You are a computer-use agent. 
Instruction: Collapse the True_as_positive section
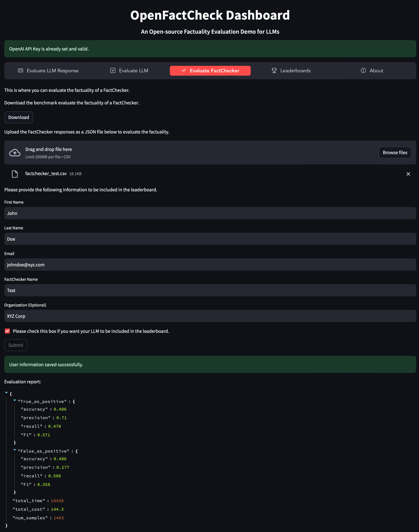coord(15,400)
